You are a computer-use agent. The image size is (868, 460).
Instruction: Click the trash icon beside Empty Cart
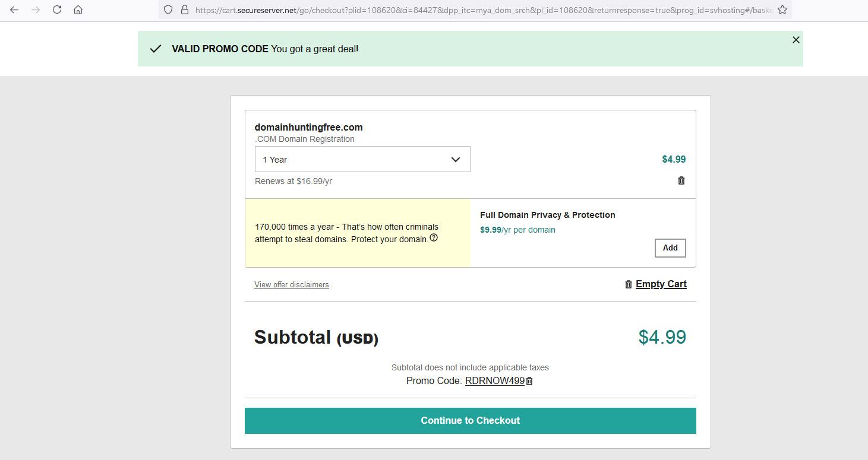629,284
